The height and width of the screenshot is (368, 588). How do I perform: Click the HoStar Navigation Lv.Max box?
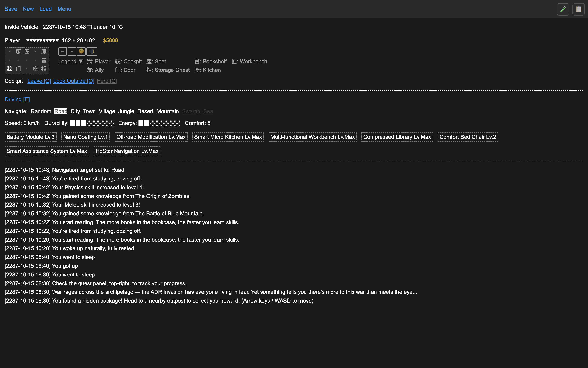(127, 151)
